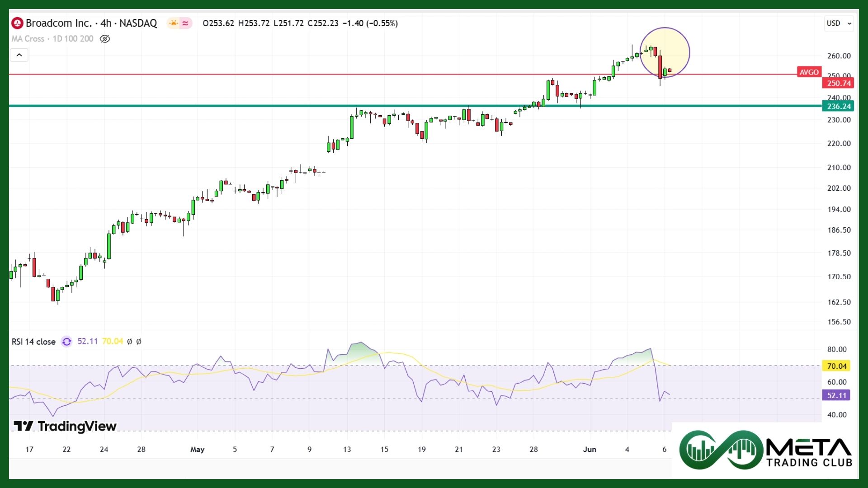The width and height of the screenshot is (868, 488).
Task: Click the Broadcom logo icon
Action: pyautogui.click(x=17, y=23)
